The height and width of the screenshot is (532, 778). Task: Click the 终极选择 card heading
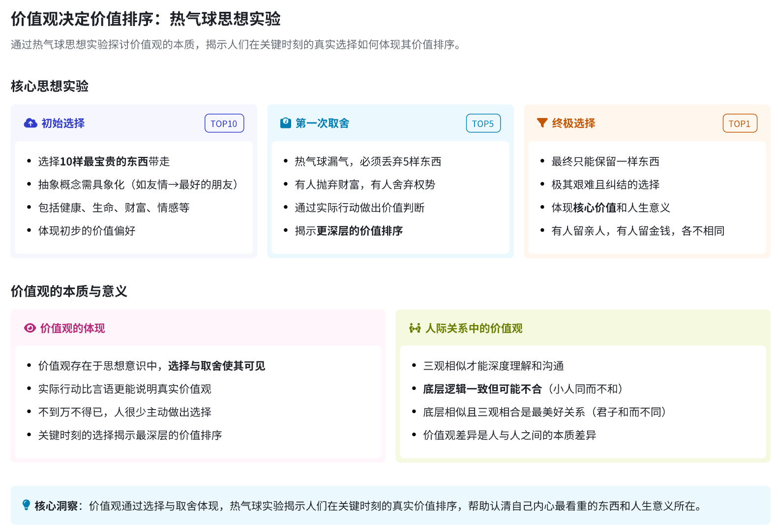pos(573,123)
